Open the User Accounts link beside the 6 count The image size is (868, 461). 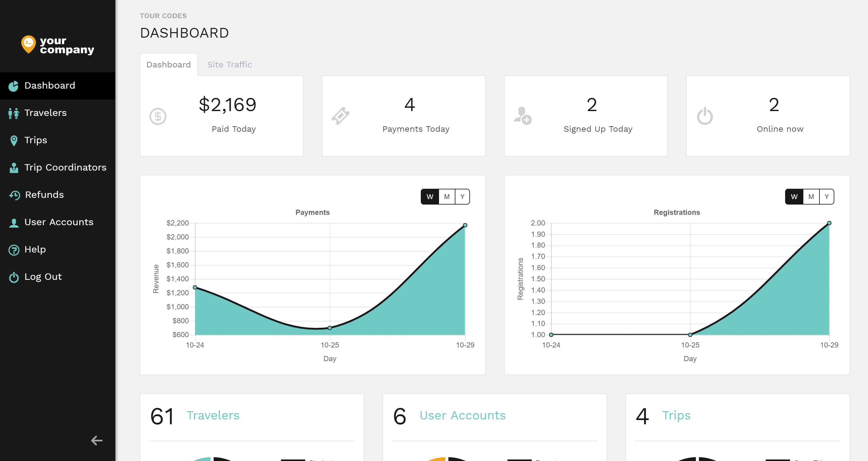pyautogui.click(x=462, y=415)
